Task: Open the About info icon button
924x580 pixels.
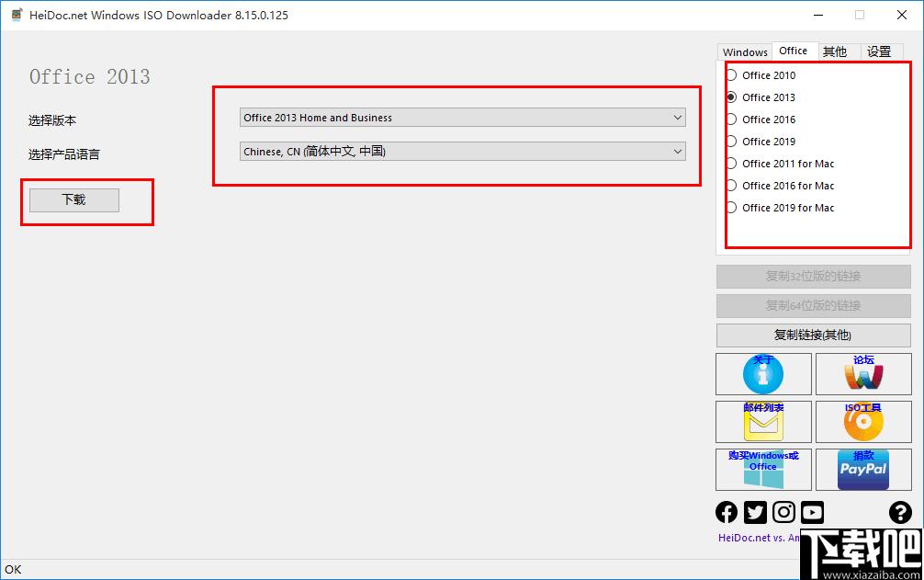Action: (x=763, y=374)
